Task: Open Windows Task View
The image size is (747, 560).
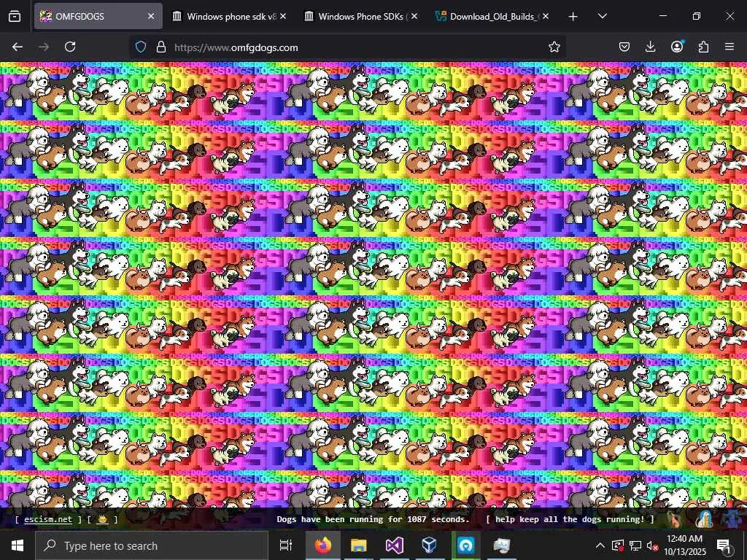Action: 286,545
